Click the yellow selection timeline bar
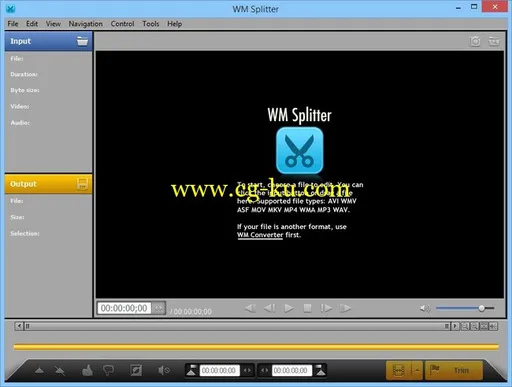This screenshot has width=512, height=387. pyautogui.click(x=256, y=347)
